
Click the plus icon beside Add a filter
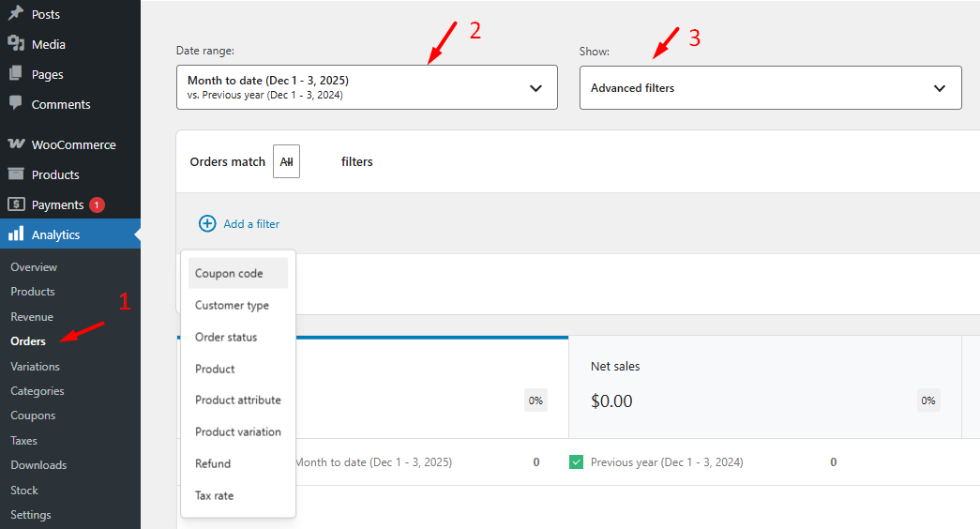point(207,223)
